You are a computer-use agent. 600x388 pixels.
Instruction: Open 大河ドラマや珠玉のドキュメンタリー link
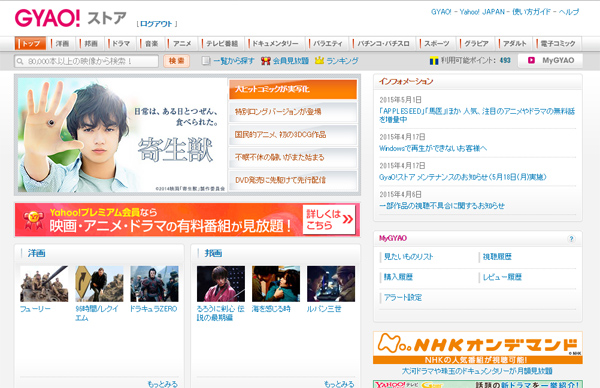(x=477, y=371)
